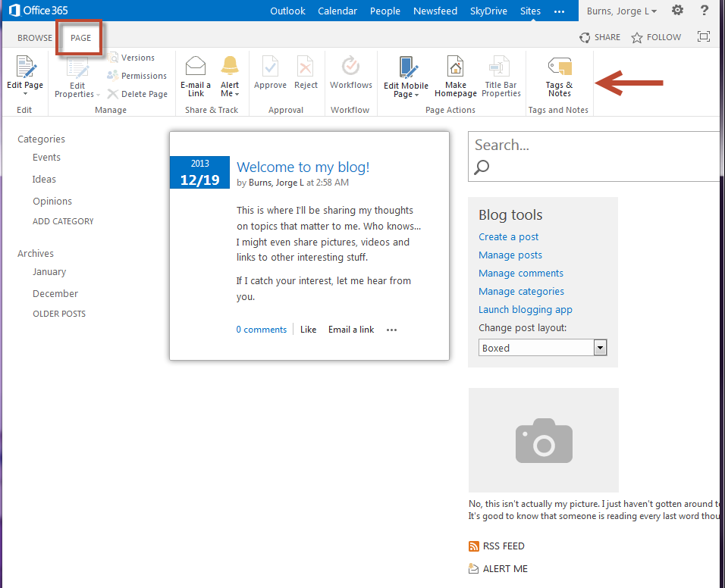Open Calendar in the top navigation
The width and height of the screenshot is (725, 588).
coord(337,11)
